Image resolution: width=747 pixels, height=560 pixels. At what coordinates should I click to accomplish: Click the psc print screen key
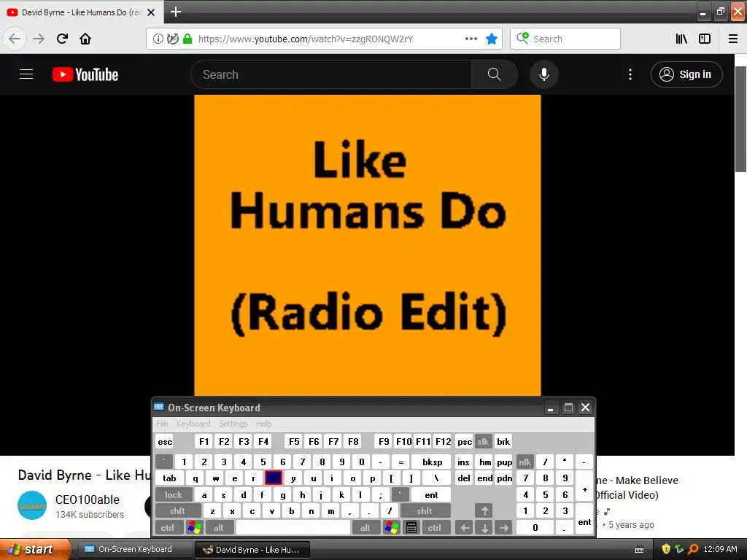coord(465,441)
